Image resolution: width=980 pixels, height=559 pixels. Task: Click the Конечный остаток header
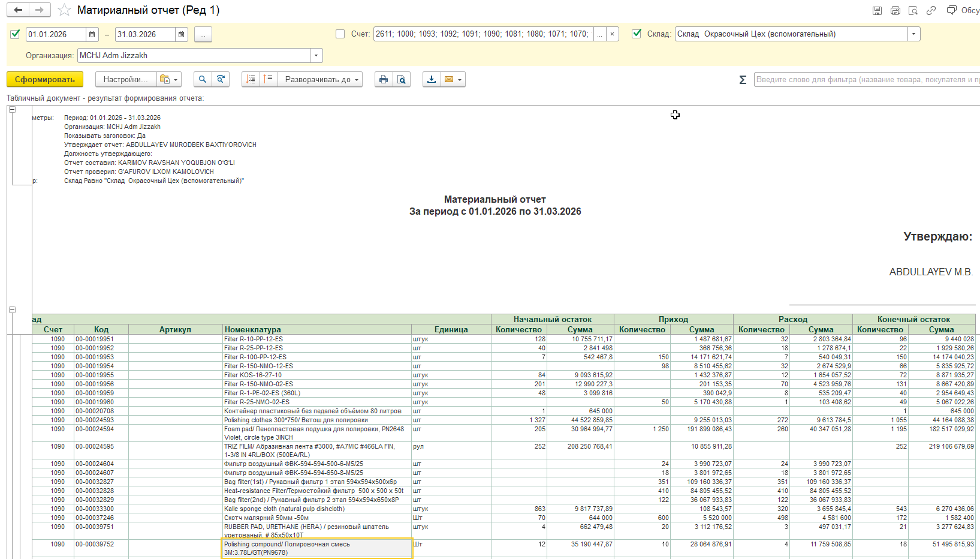pos(914,319)
